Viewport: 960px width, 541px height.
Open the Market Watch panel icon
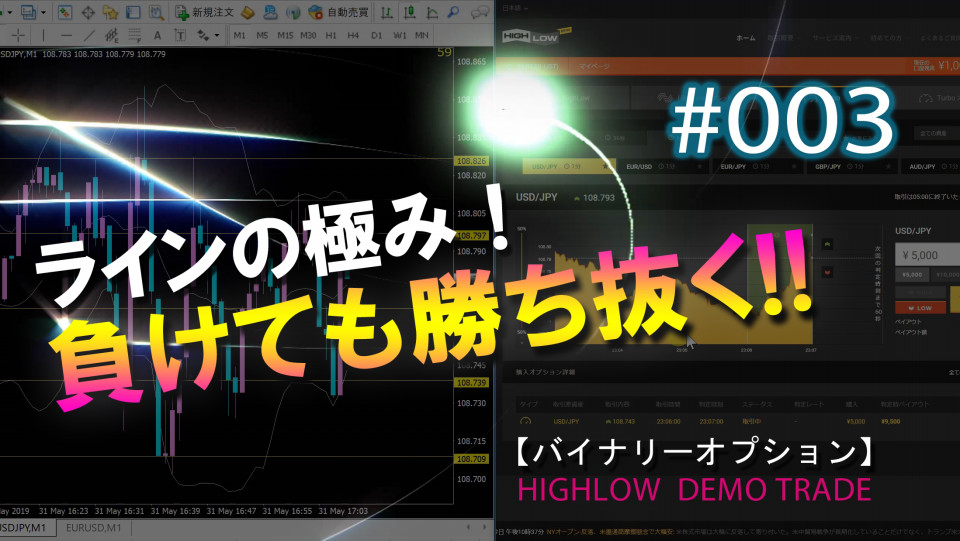click(65, 12)
